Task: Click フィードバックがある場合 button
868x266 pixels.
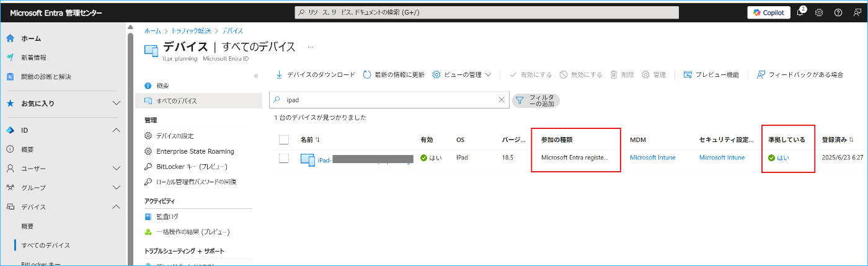Action: pos(800,74)
